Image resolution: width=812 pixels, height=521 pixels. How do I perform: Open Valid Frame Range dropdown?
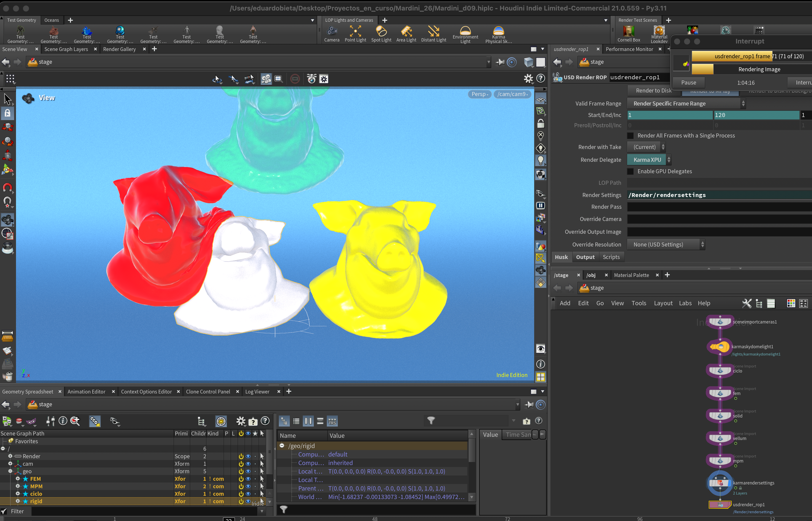pos(686,103)
